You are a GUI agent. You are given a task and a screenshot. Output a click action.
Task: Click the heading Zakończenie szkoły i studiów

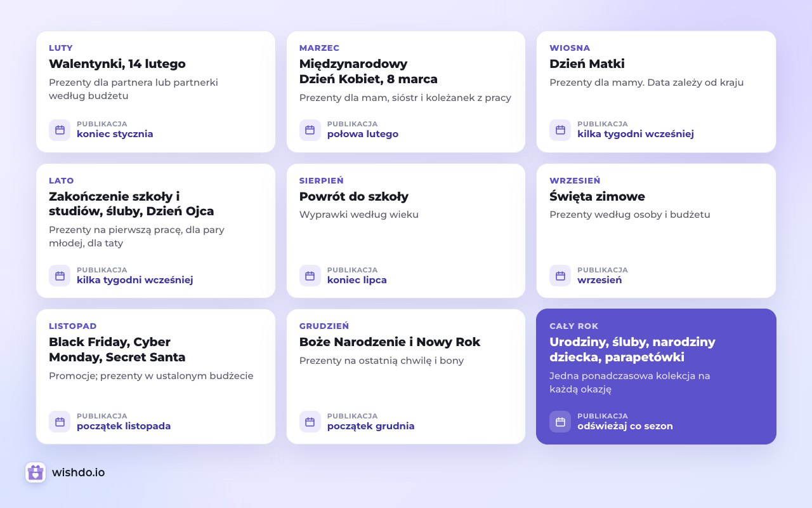tap(131, 203)
